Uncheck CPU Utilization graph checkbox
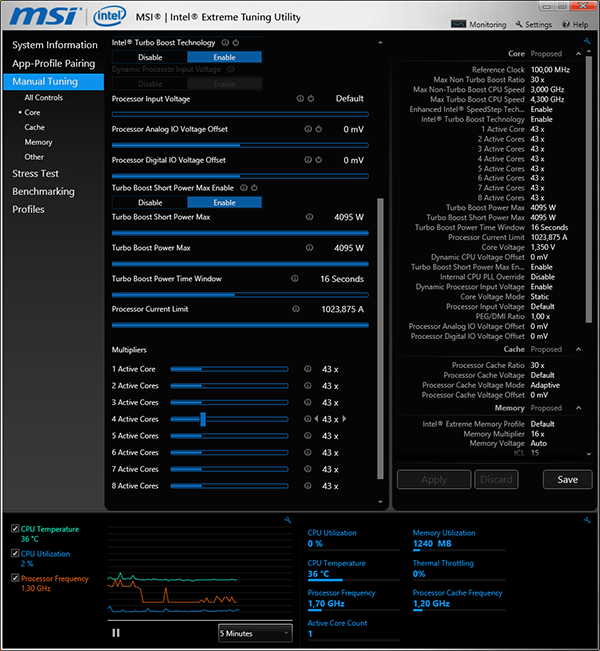 pyautogui.click(x=15, y=553)
